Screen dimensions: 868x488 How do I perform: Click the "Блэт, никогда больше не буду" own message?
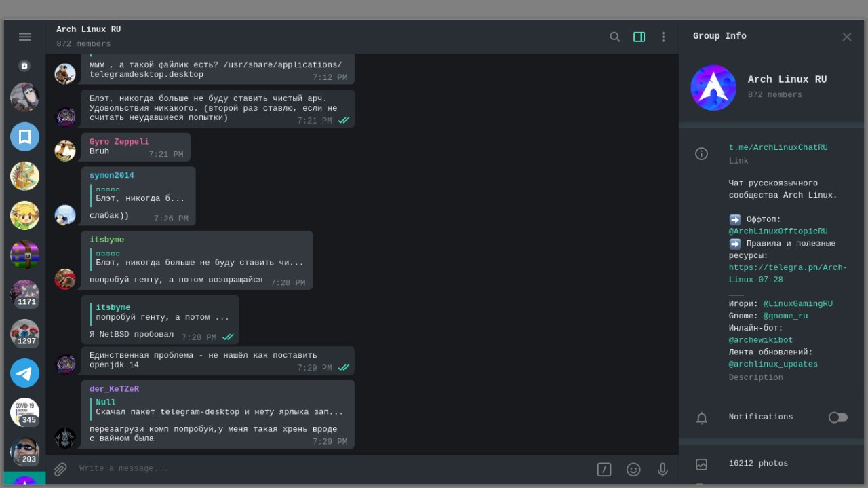(218, 109)
